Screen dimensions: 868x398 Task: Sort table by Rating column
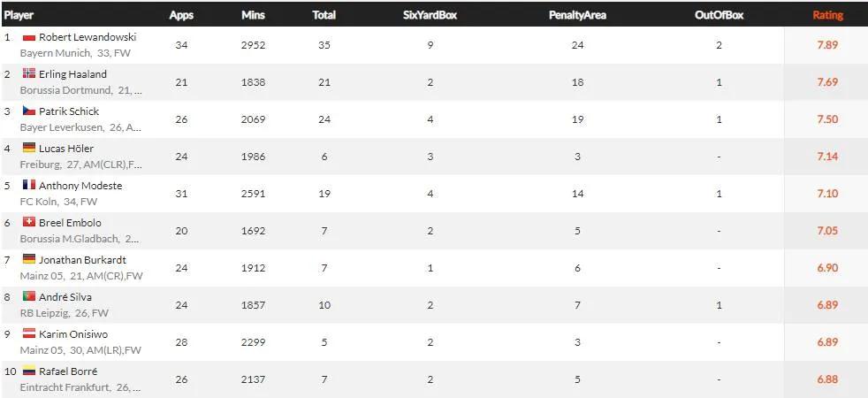(827, 15)
